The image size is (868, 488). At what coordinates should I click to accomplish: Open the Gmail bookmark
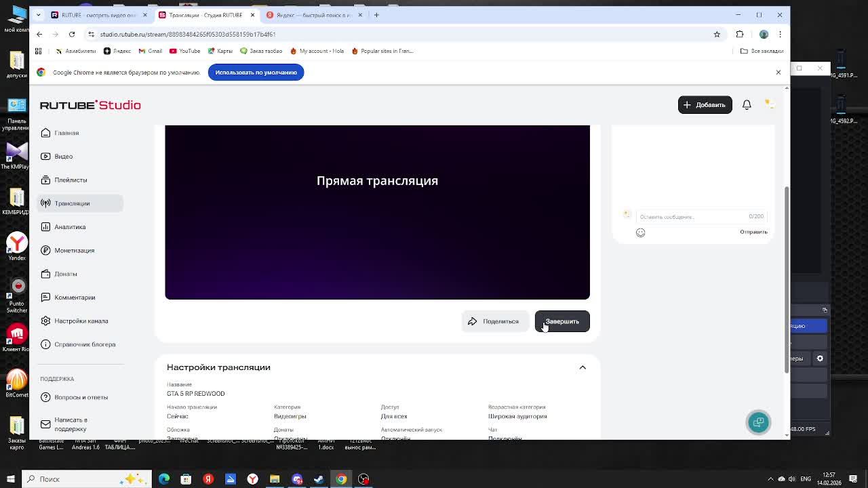(x=150, y=51)
